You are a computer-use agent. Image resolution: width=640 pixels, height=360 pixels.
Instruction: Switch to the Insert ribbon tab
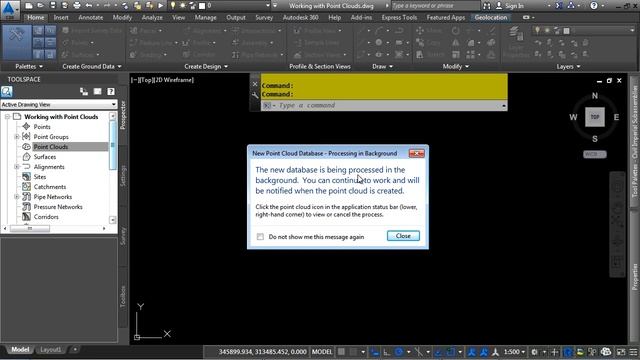(61, 18)
